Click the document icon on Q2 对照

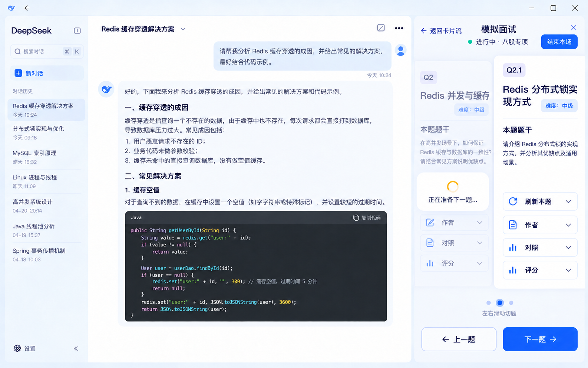coord(430,243)
